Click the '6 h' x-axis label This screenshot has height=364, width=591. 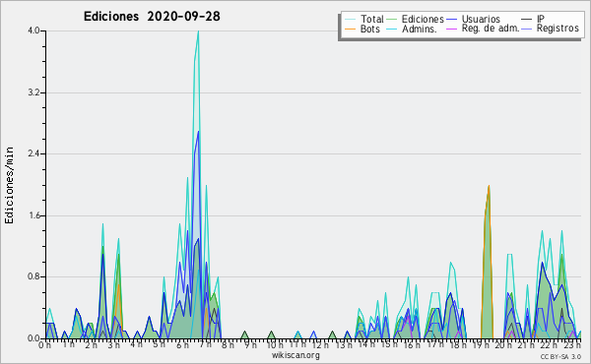182,345
